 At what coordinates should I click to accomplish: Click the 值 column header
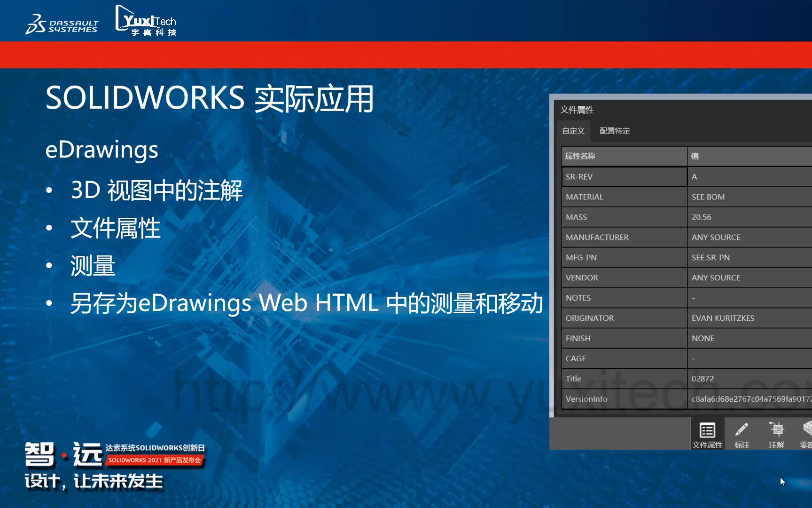pos(695,156)
